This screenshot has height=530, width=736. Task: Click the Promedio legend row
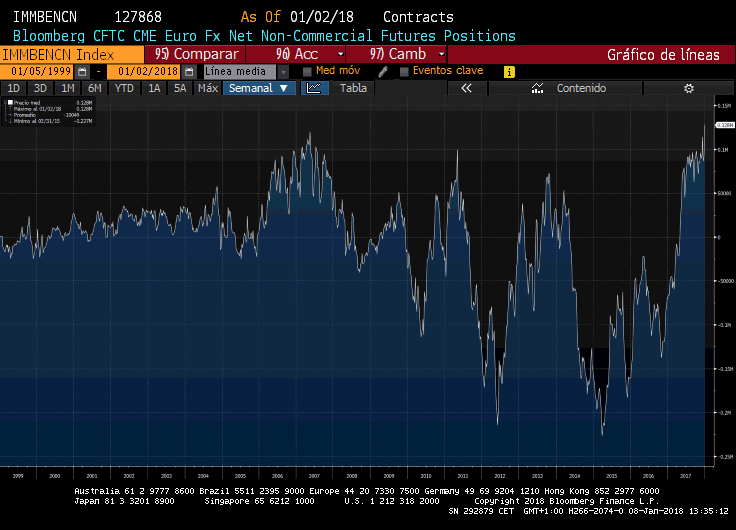[46, 115]
